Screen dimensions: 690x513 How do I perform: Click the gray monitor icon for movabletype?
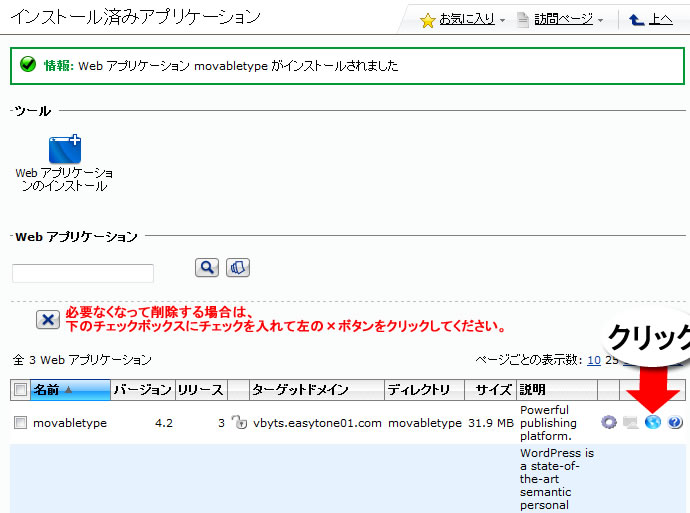[631, 423]
